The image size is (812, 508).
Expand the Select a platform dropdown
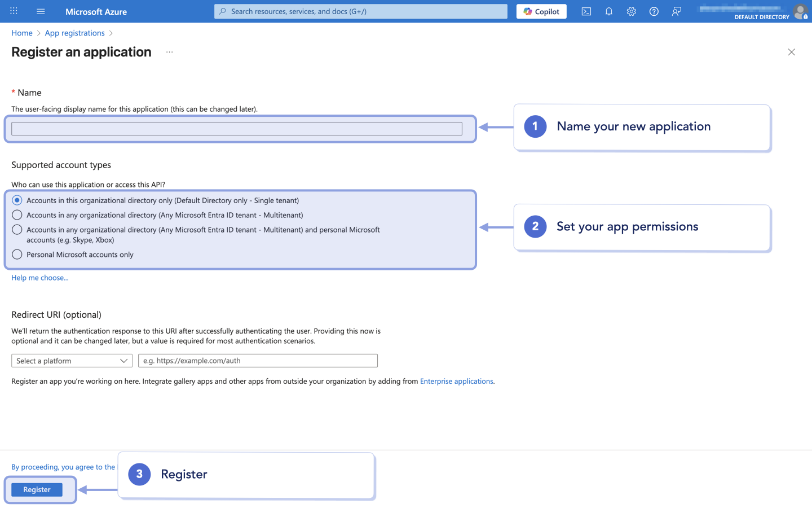(x=72, y=361)
